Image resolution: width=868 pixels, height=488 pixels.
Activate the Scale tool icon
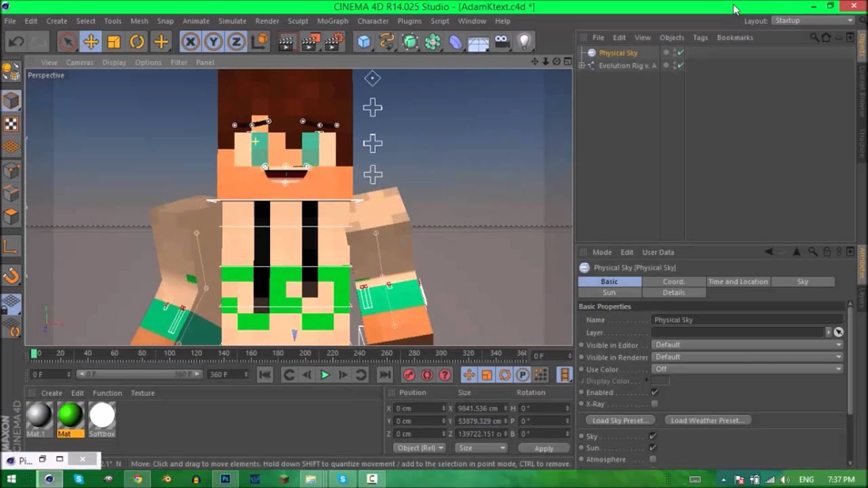114,42
